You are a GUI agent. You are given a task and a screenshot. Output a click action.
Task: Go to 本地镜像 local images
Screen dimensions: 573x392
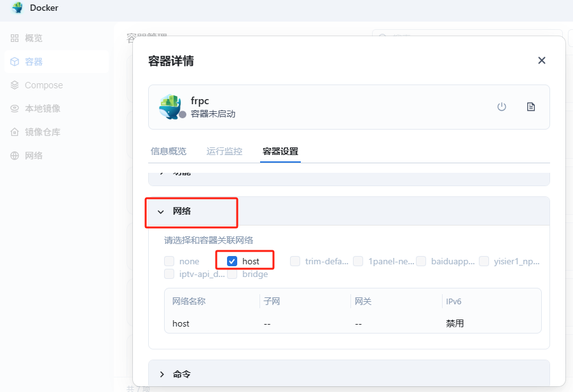(x=42, y=109)
